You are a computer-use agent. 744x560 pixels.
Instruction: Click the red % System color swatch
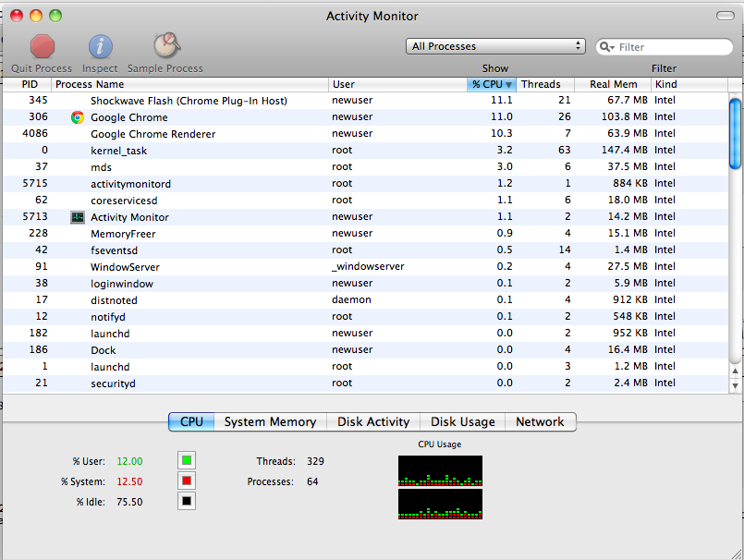point(187,481)
